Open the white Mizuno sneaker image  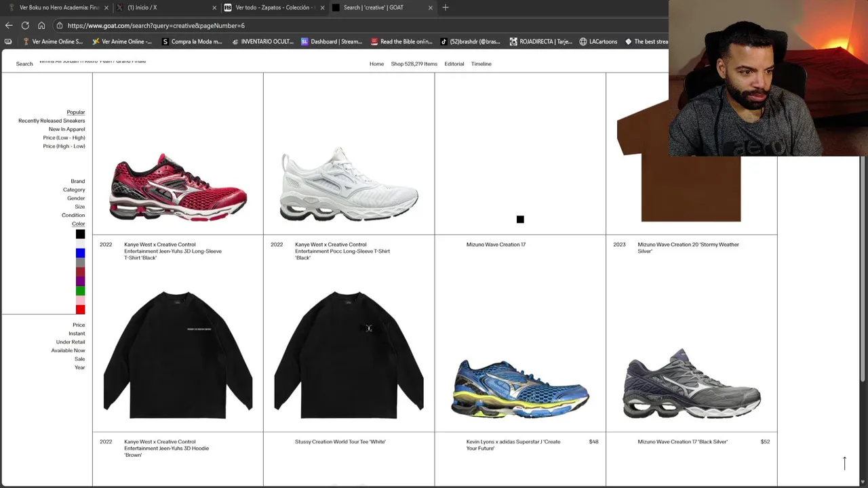point(349,184)
